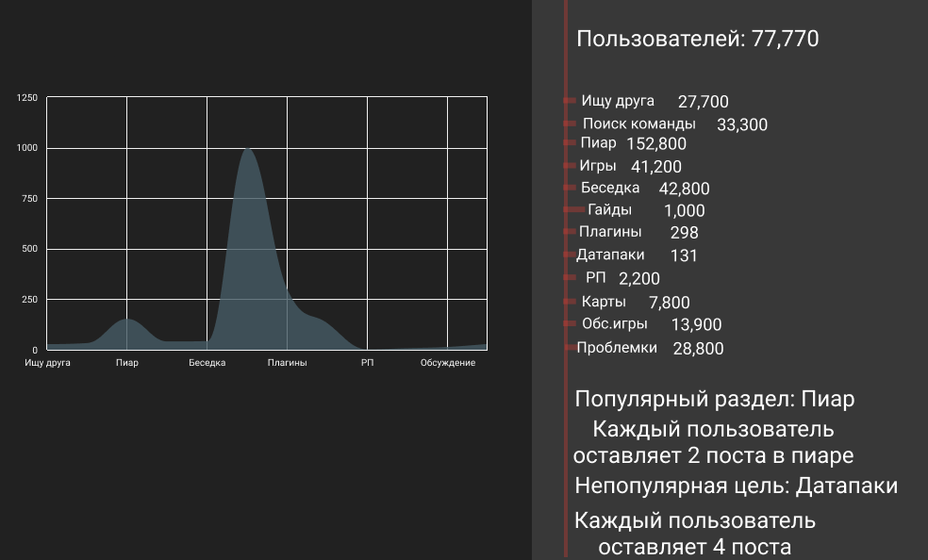Click the chart x-axis label 'РП'
This screenshot has width=928, height=560.
tap(368, 363)
